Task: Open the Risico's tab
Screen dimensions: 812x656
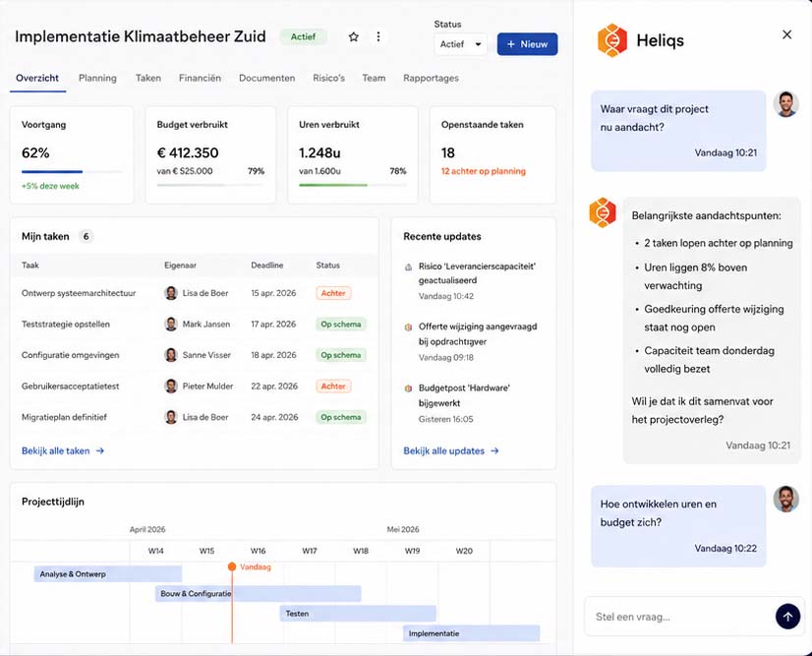Action: coord(328,79)
